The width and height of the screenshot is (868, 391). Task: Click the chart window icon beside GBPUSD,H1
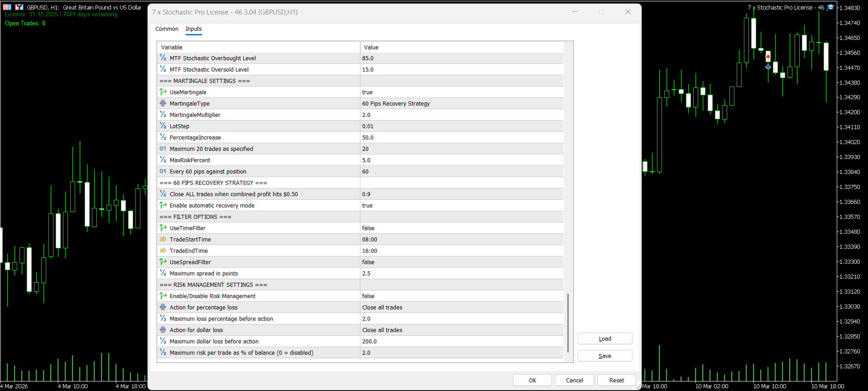[19, 7]
